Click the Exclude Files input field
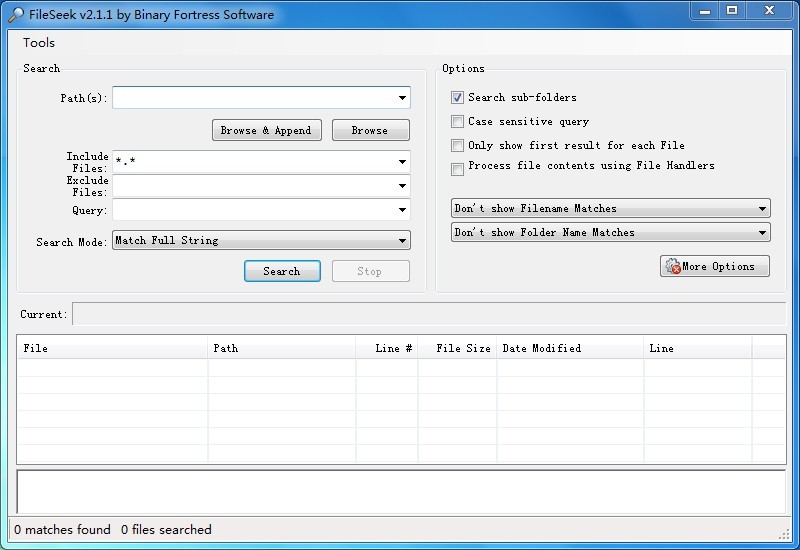Screen dimensions: 800x550 253,186
